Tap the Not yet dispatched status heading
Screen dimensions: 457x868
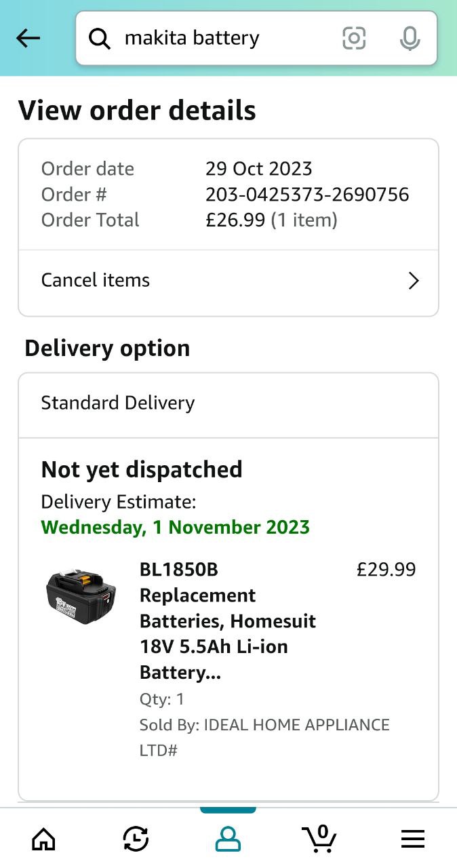142,469
